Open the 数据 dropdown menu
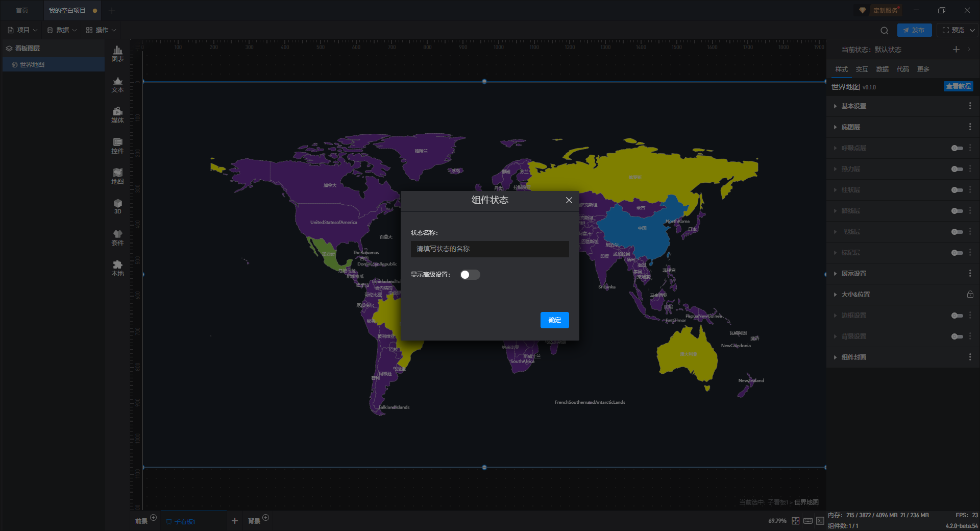This screenshot has width=980, height=531. pyautogui.click(x=62, y=30)
